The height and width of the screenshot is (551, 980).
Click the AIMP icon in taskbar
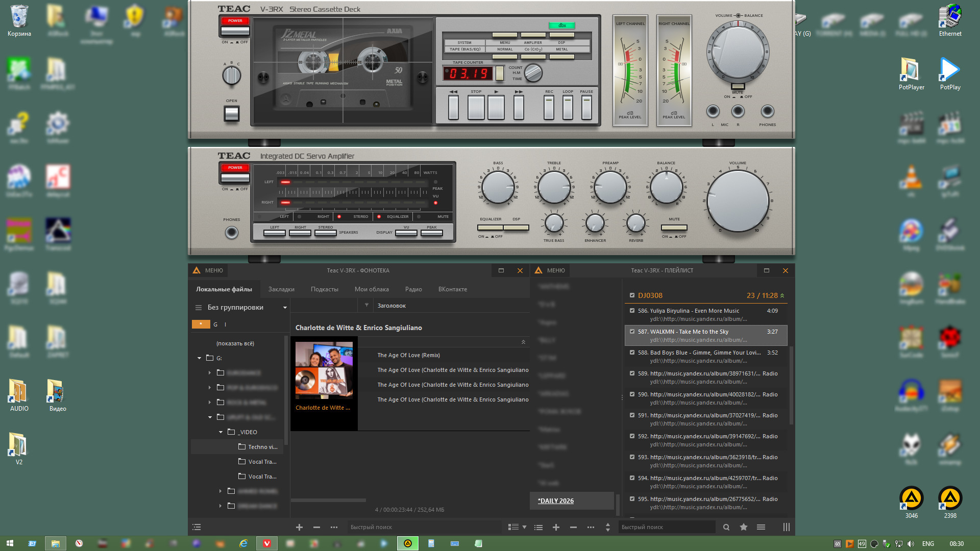(408, 543)
